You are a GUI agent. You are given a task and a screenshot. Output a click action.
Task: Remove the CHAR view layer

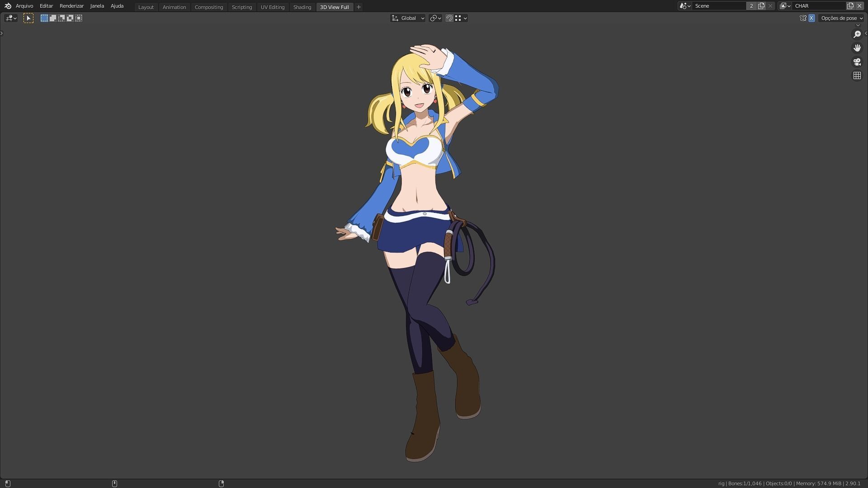[x=859, y=6]
